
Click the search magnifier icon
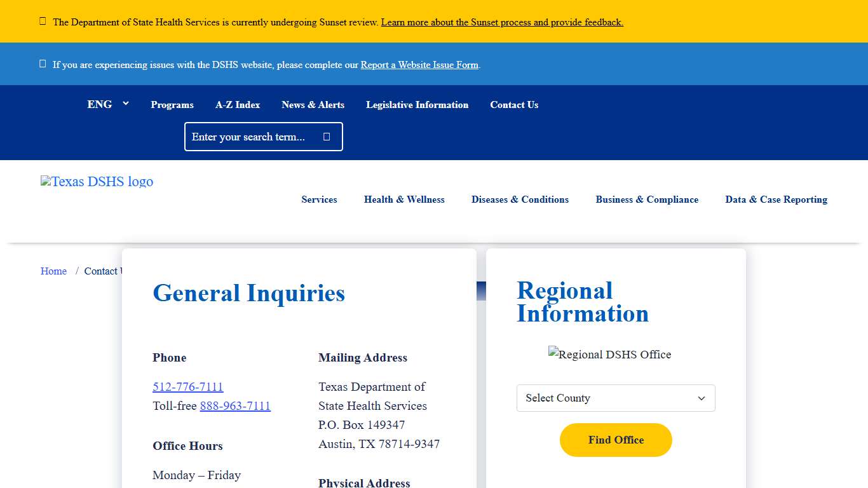point(327,137)
